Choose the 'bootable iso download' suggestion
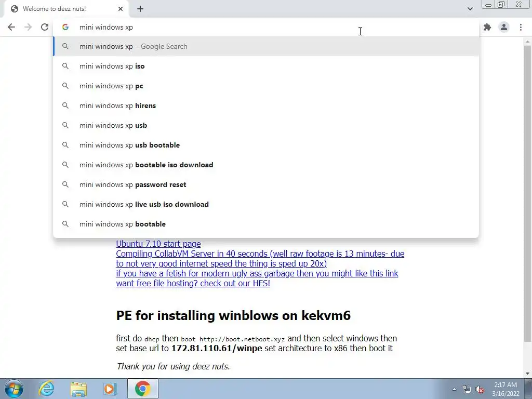The image size is (532, 399). pyautogui.click(x=266, y=165)
